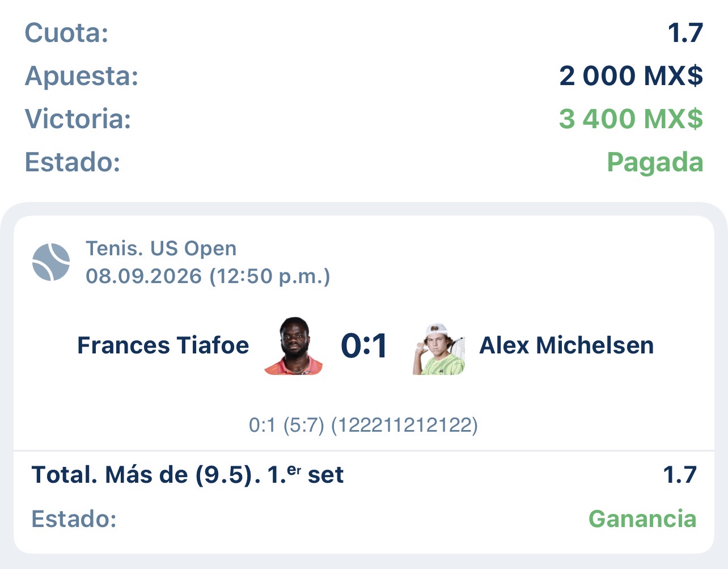Image resolution: width=728 pixels, height=569 pixels.
Task: Click the 1.7 odds in bet card
Action: (x=679, y=475)
